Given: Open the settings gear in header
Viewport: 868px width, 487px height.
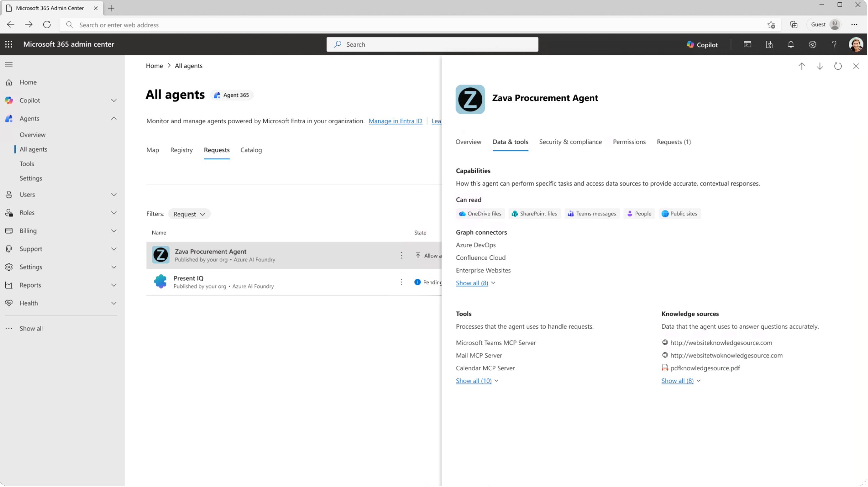Looking at the screenshot, I should 812,44.
